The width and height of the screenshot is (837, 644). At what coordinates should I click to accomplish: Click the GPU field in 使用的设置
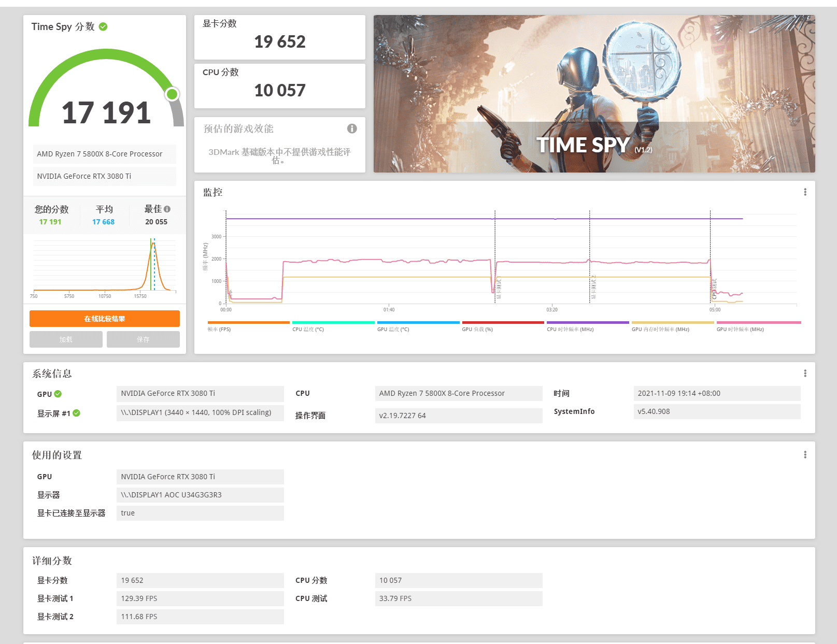[x=200, y=477]
